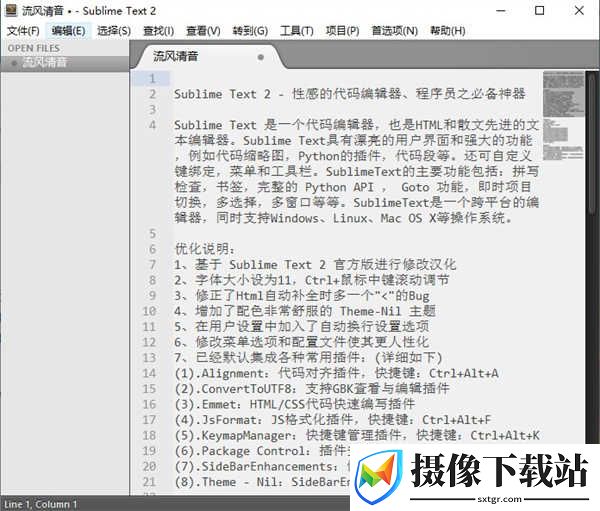Click the '(4).JsFormat' plugin line
The image size is (600, 511).
(333, 420)
